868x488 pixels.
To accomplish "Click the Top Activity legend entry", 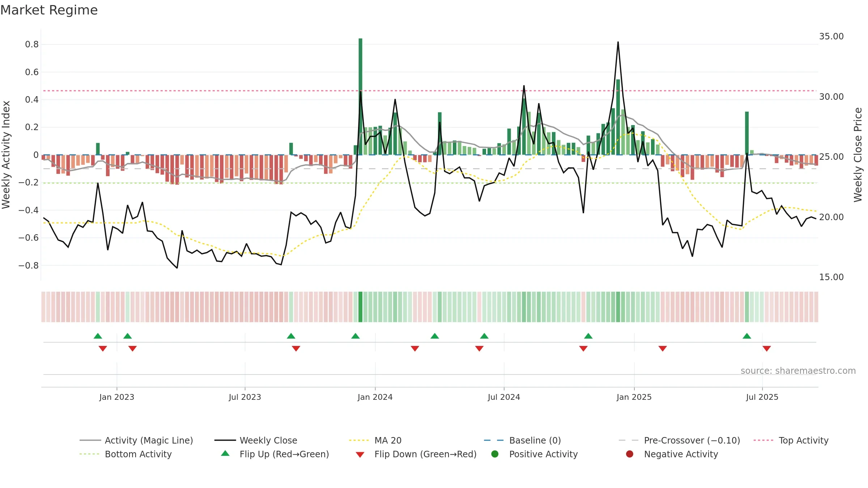I will (x=791, y=440).
